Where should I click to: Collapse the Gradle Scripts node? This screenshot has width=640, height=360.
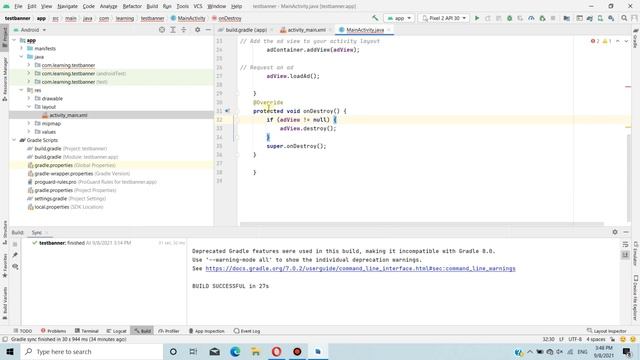(x=14, y=140)
